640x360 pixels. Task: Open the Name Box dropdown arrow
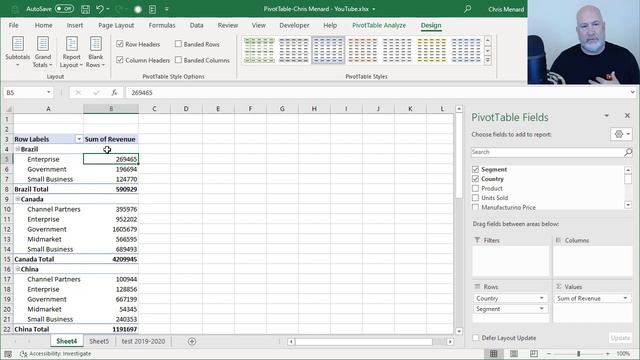coord(49,92)
